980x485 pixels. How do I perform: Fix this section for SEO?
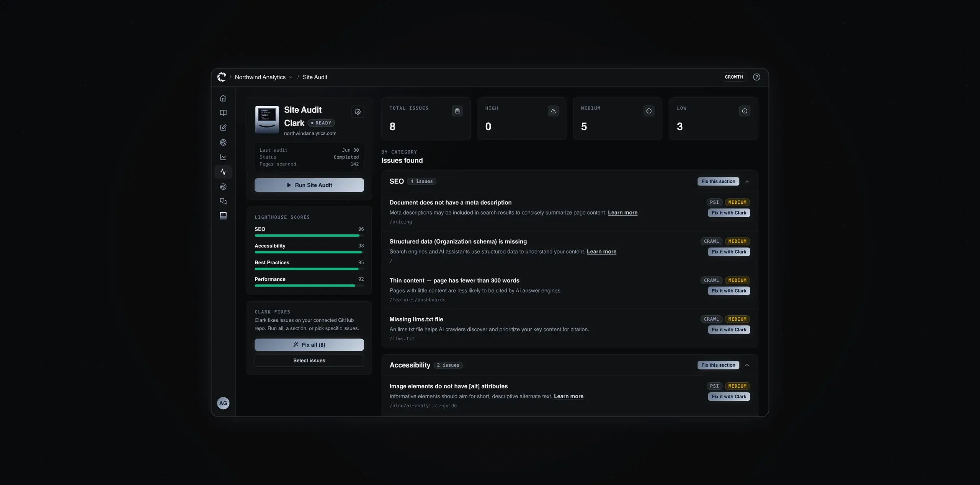pos(718,182)
